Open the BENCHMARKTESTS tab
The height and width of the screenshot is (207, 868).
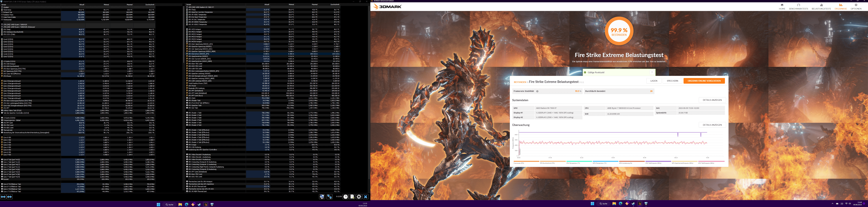798,7
